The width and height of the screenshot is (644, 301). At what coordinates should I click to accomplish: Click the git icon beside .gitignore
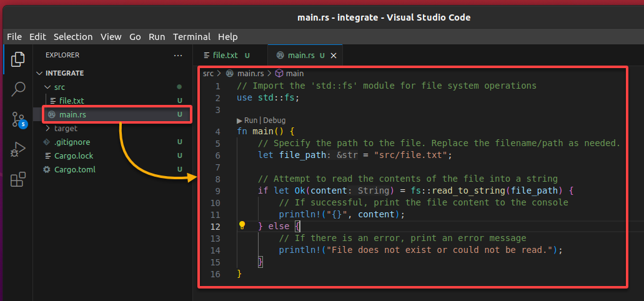coord(47,142)
